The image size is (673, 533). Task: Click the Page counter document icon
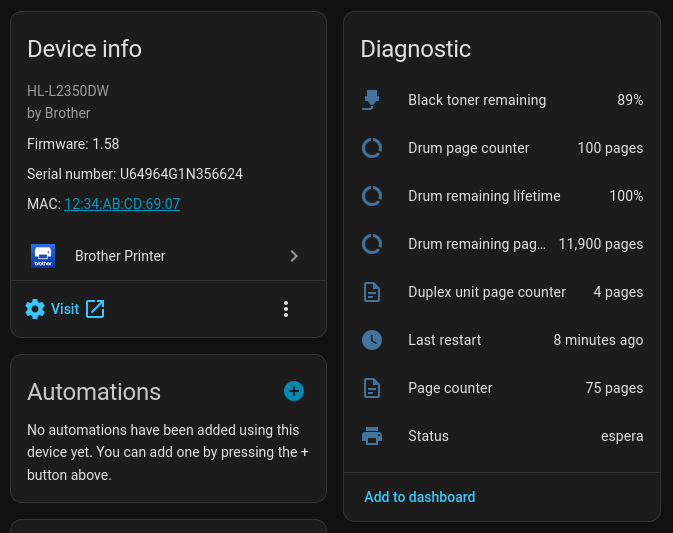(x=372, y=388)
